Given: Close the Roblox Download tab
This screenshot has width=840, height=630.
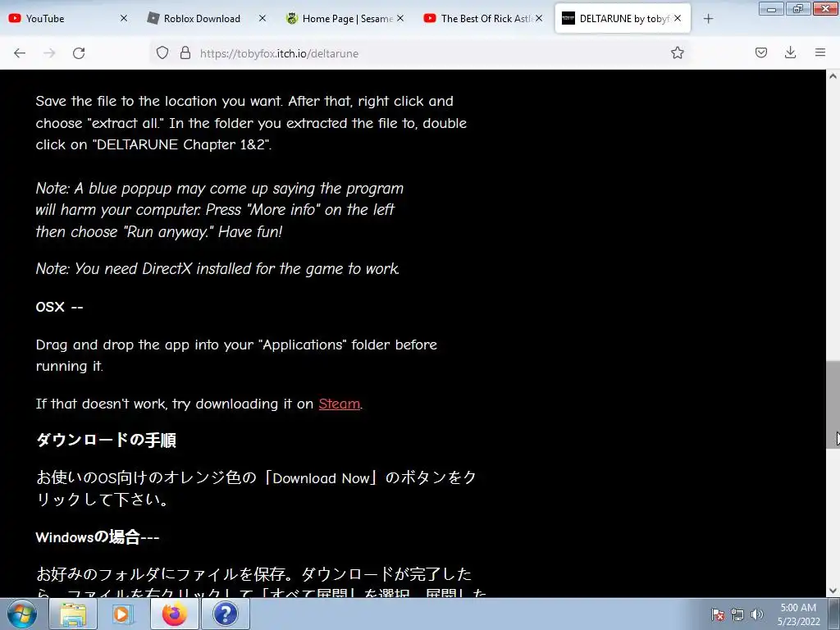Looking at the screenshot, I should point(262,18).
